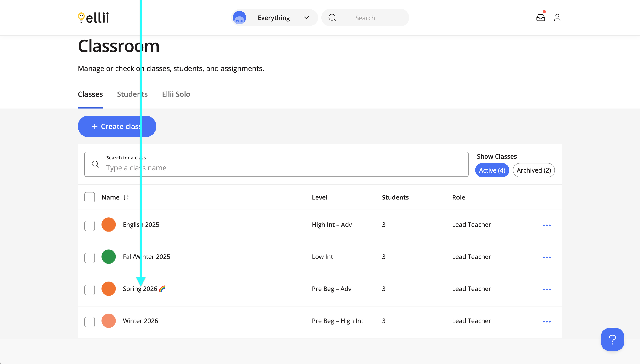Viewport: 641px width, 364px height.
Task: Check the Winter 2026 class checkbox
Action: [x=90, y=322]
